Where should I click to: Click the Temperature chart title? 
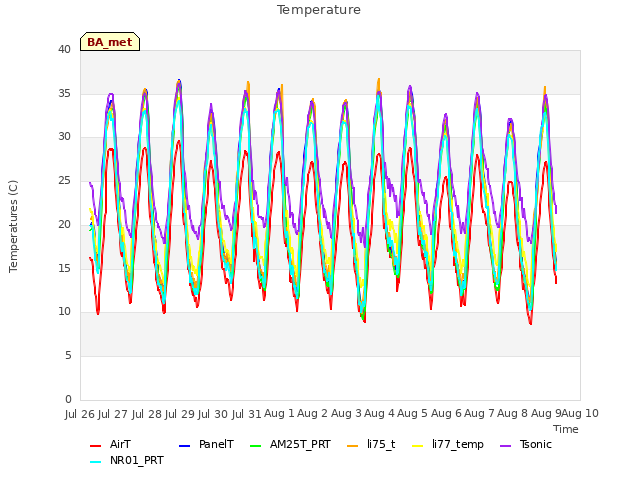(319, 10)
